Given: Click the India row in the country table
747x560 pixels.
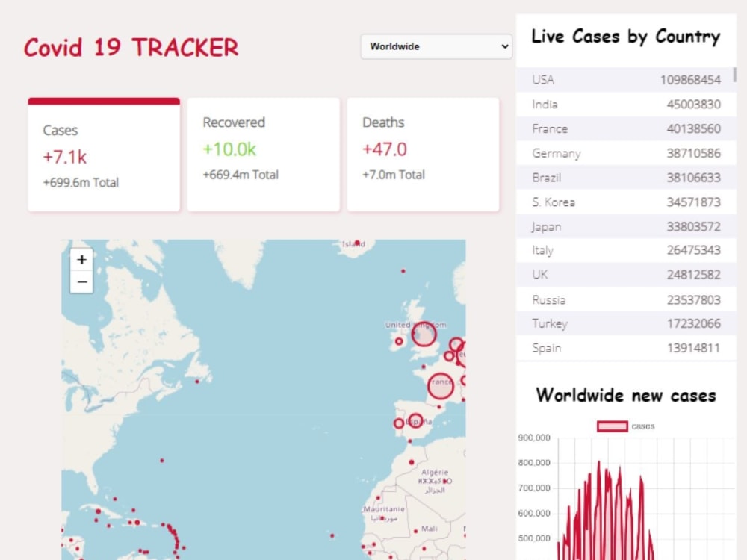Looking at the screenshot, I should click(x=626, y=105).
